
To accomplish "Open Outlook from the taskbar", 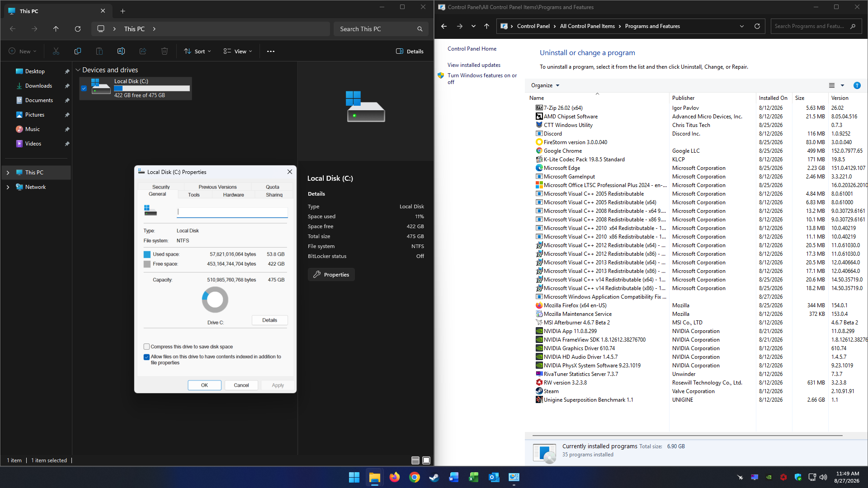I will pos(494,477).
